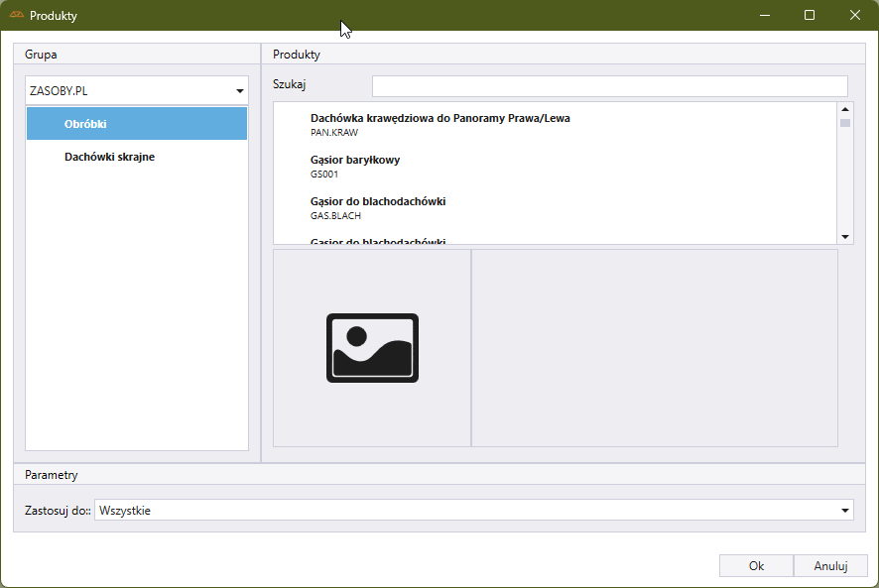879x588 pixels.
Task: Click the product list scroll up arrow
Action: click(845, 110)
